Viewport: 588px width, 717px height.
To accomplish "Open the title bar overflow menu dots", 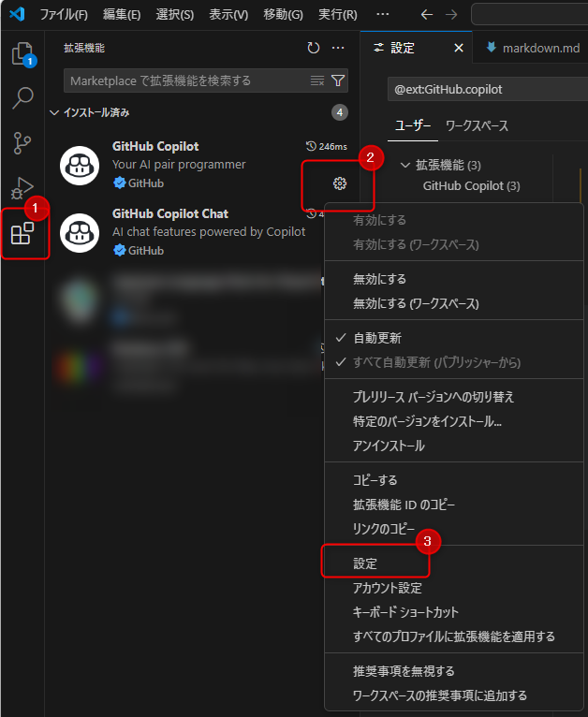I will pyautogui.click(x=383, y=14).
